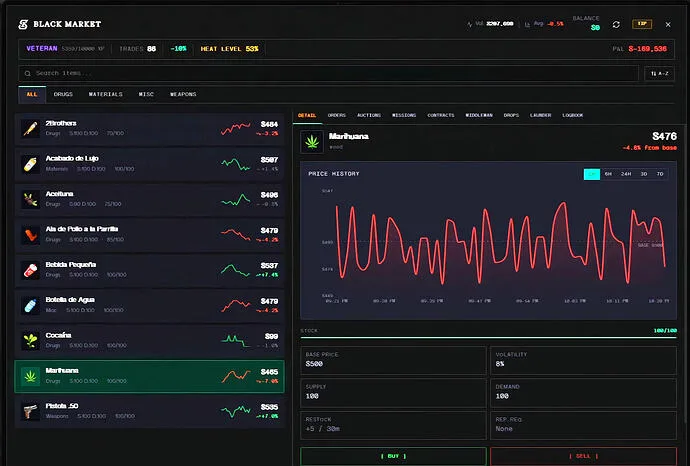The image size is (690, 466).
Task: Click the Ala de Pollo price sparkline
Action: [235, 235]
